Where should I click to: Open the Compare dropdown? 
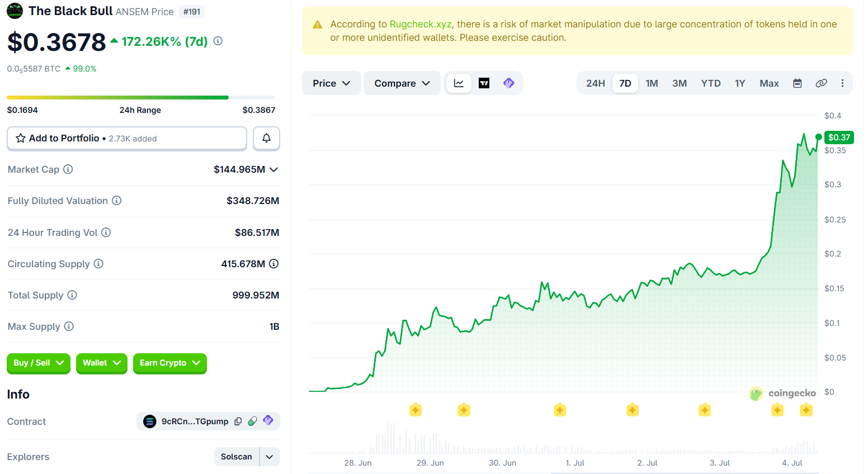402,83
